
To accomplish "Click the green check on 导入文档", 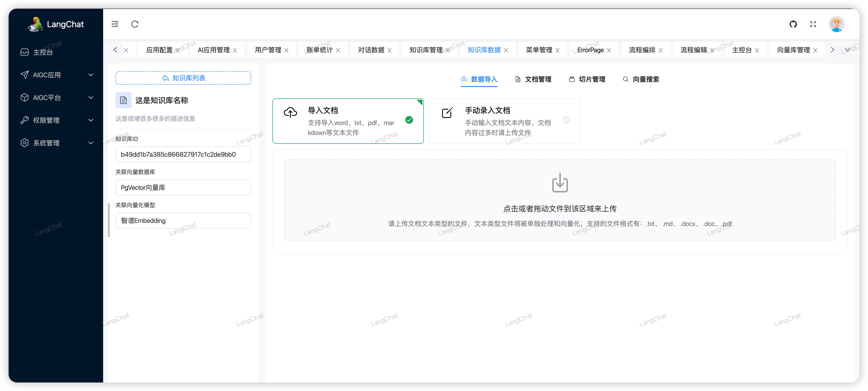I will (409, 120).
